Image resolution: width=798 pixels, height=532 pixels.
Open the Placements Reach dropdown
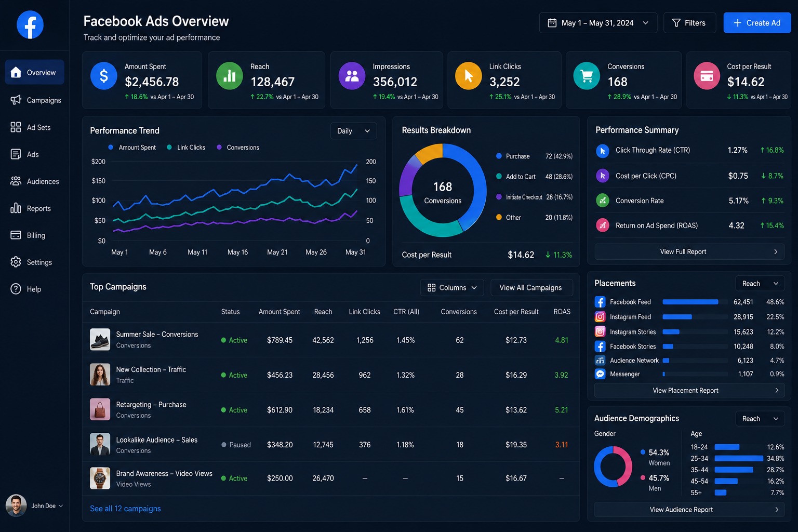coord(760,283)
